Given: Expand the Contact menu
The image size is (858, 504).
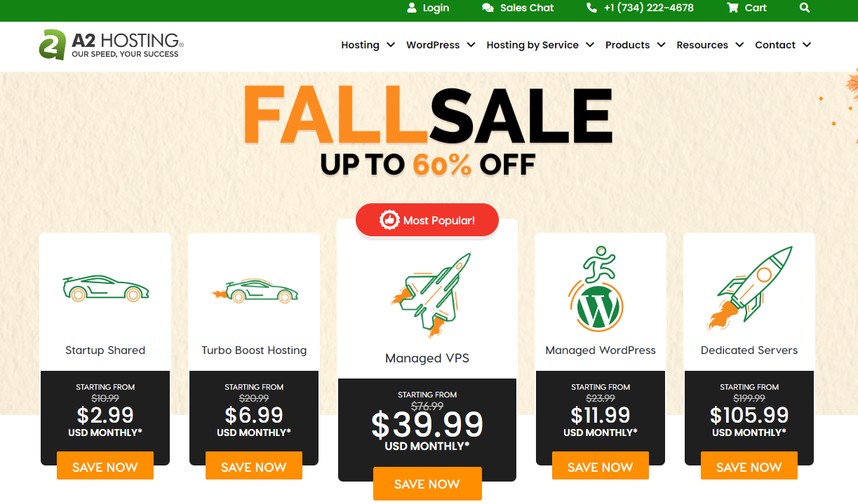Looking at the screenshot, I should (783, 45).
